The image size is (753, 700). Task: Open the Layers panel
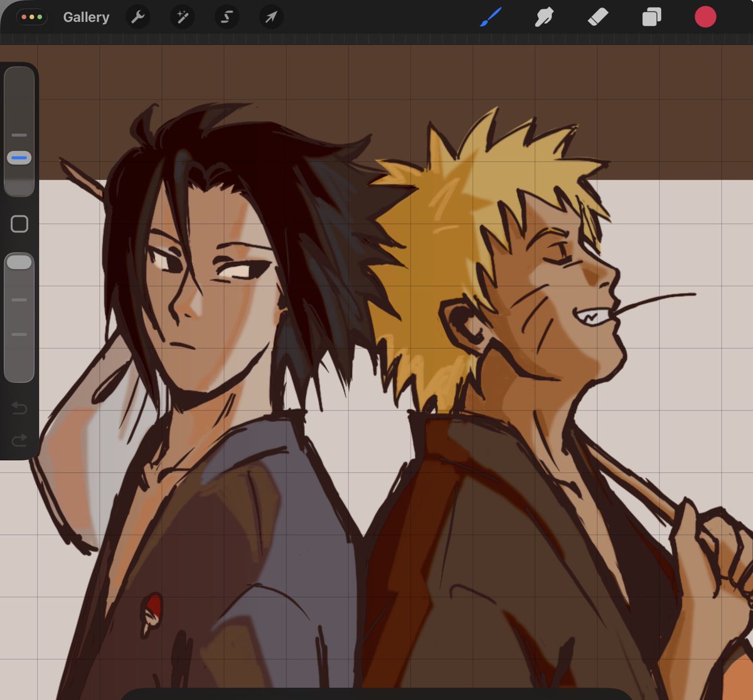tap(651, 17)
